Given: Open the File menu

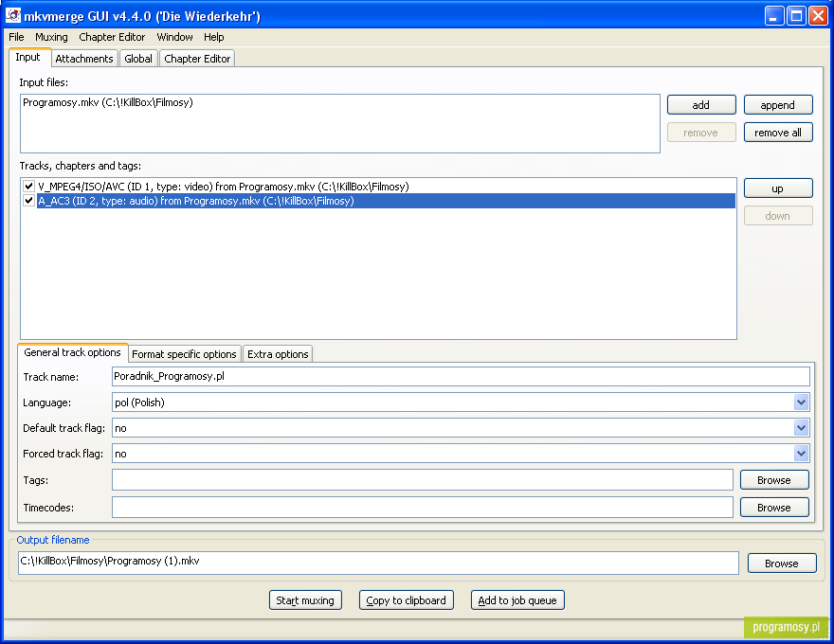Looking at the screenshot, I should click(x=16, y=37).
